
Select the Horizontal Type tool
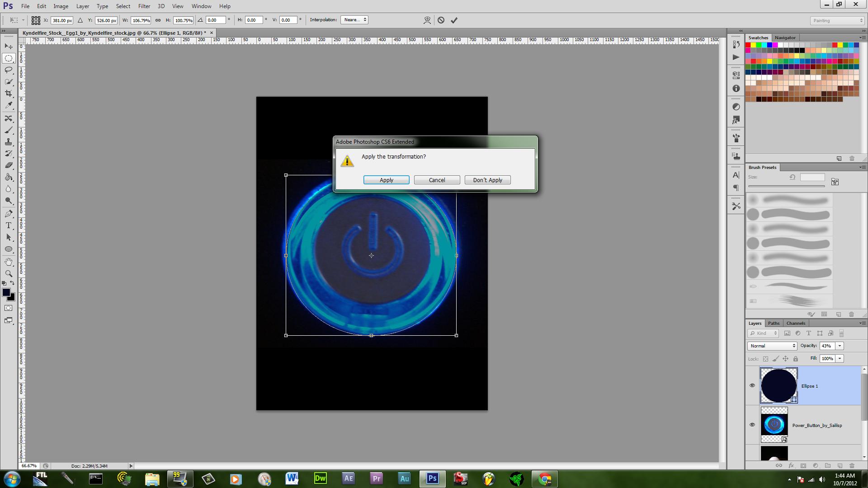click(x=9, y=225)
